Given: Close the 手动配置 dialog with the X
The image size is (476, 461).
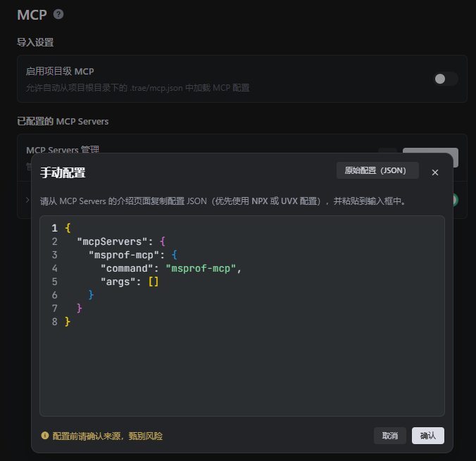Looking at the screenshot, I should tap(434, 172).
